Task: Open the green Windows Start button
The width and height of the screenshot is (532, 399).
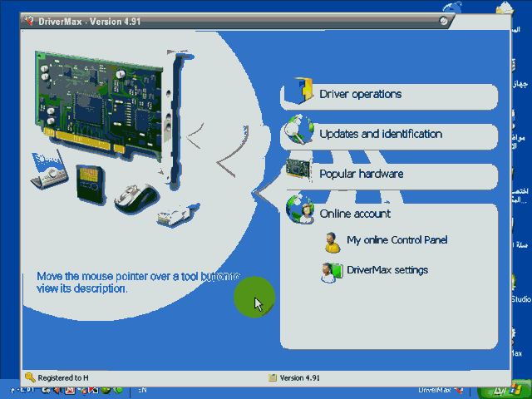Action: coord(504,391)
